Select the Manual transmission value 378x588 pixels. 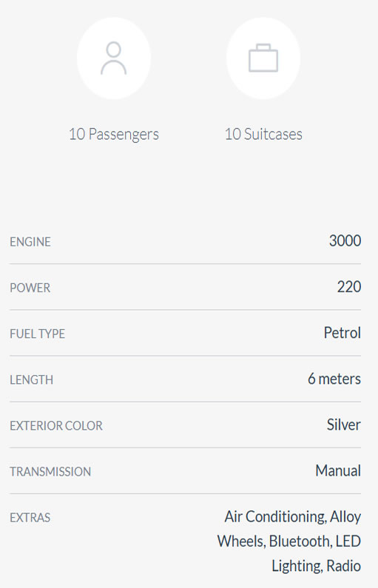click(x=338, y=471)
